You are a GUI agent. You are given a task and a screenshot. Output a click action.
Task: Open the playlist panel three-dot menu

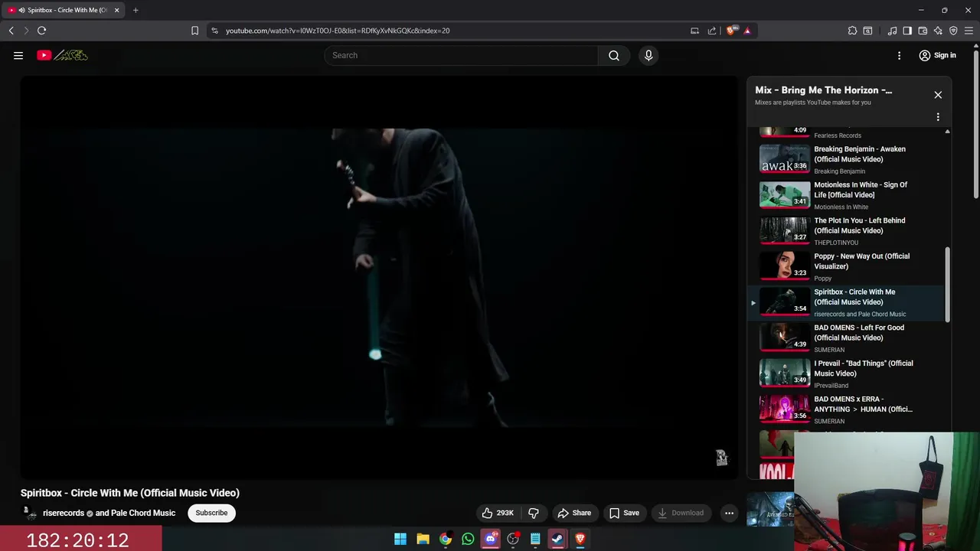938,117
